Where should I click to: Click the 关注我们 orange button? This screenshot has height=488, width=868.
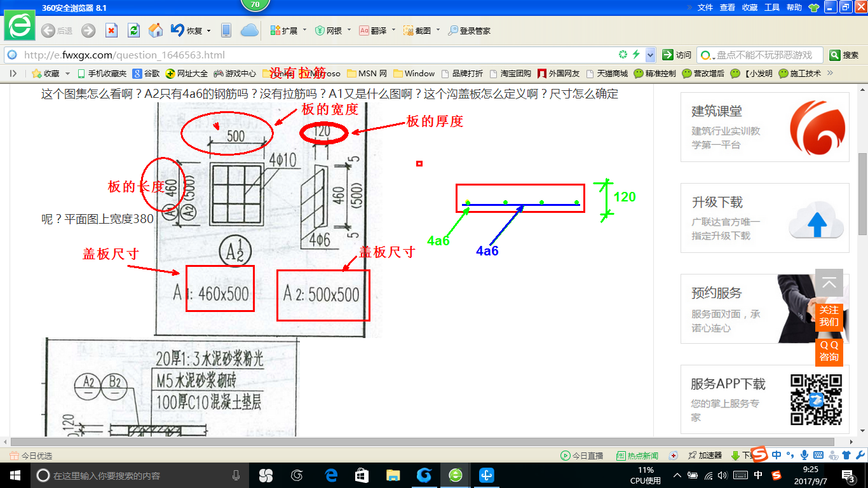(829, 316)
